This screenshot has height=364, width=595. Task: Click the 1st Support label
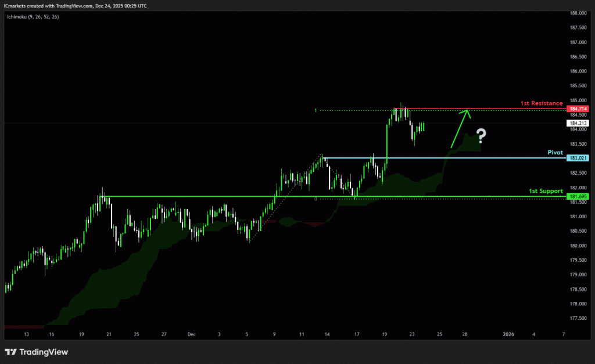pos(545,190)
